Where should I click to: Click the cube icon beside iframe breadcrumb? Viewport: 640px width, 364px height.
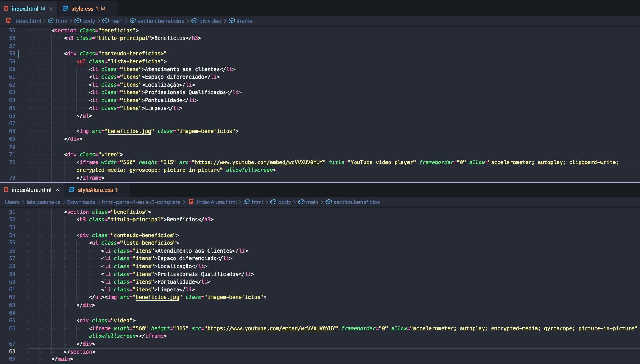tap(232, 21)
